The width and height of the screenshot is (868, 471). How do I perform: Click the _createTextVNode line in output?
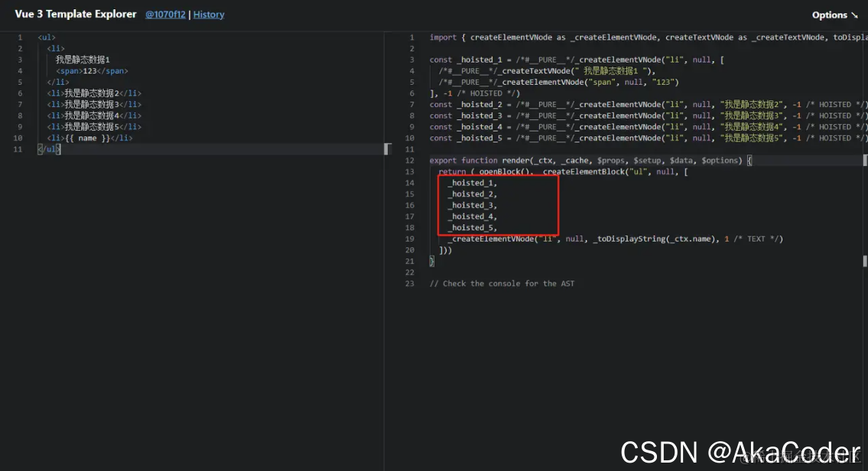[x=548, y=71]
